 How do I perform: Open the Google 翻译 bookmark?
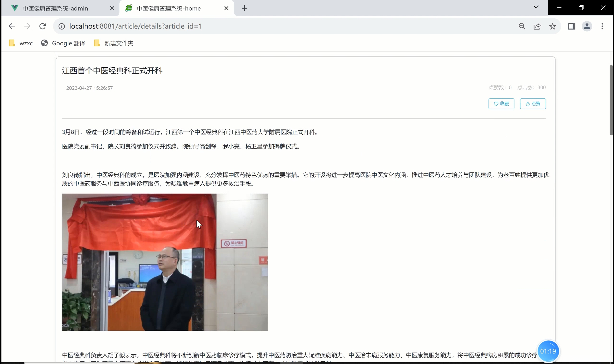(63, 43)
